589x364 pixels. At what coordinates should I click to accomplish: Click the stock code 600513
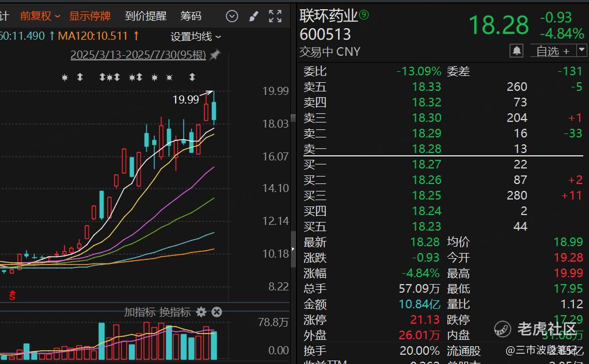tap(325, 35)
